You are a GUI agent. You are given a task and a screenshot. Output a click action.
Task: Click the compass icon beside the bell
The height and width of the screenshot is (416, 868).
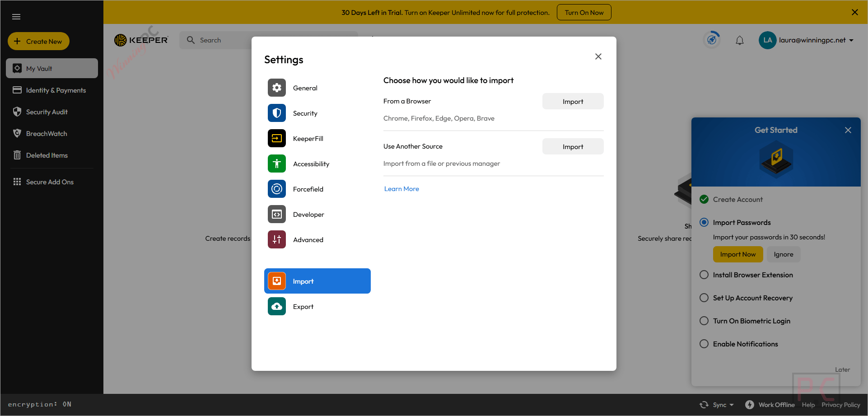click(712, 40)
